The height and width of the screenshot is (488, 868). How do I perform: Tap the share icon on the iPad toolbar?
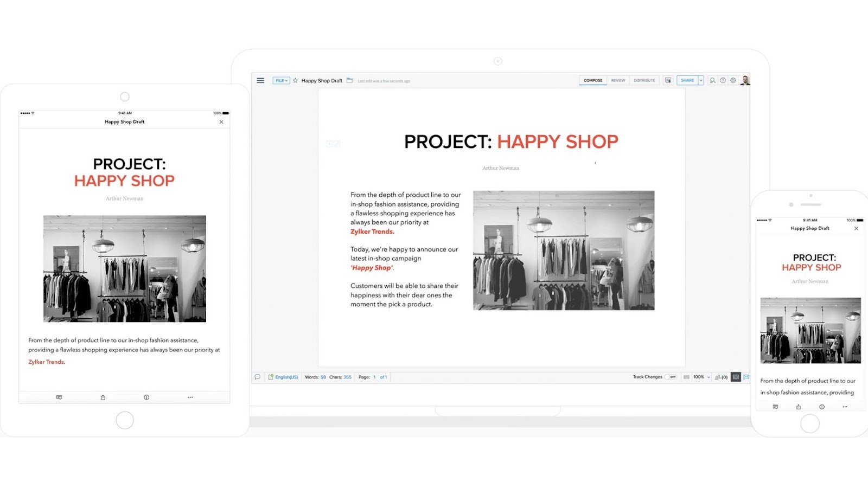[103, 397]
